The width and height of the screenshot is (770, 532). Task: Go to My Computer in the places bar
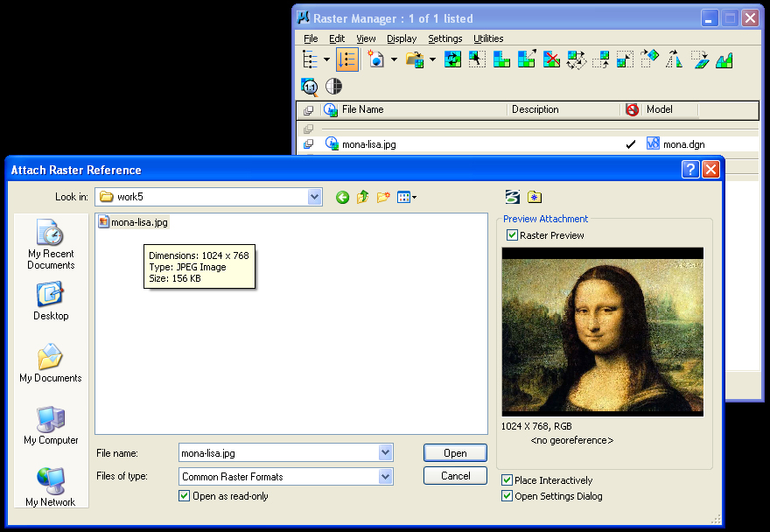51,425
